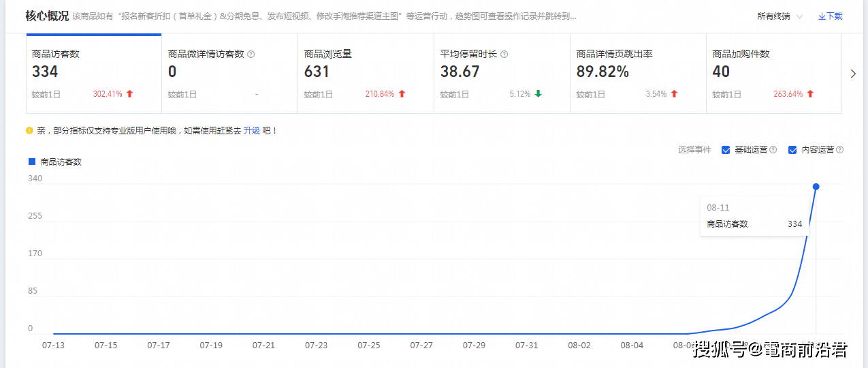Viewport: 868px width, 368px height.
Task: Click help icon next to 商品微详情访客数
Action: pyautogui.click(x=251, y=55)
